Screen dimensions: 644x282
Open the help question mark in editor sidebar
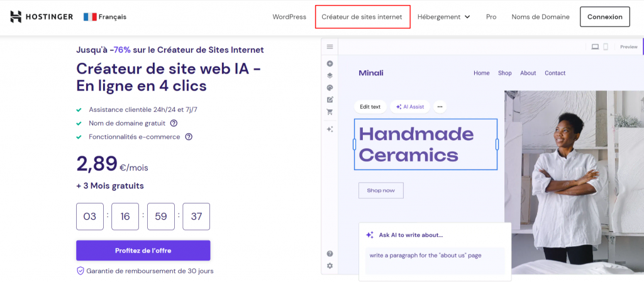point(330,254)
